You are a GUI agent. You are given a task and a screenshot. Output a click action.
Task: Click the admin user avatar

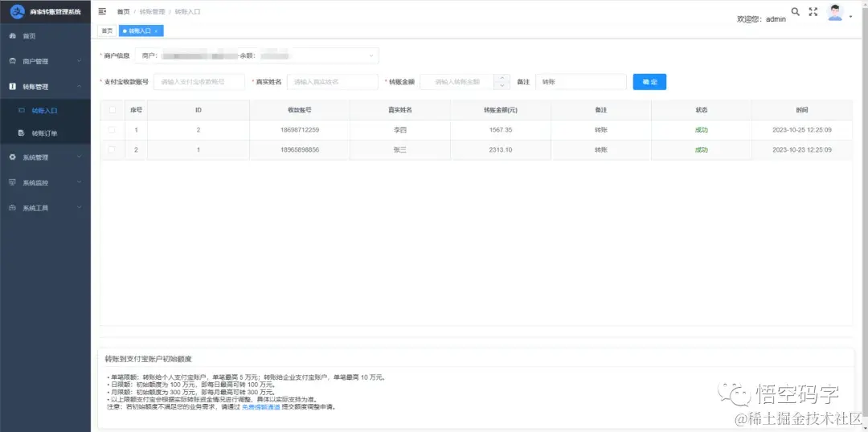pyautogui.click(x=835, y=12)
